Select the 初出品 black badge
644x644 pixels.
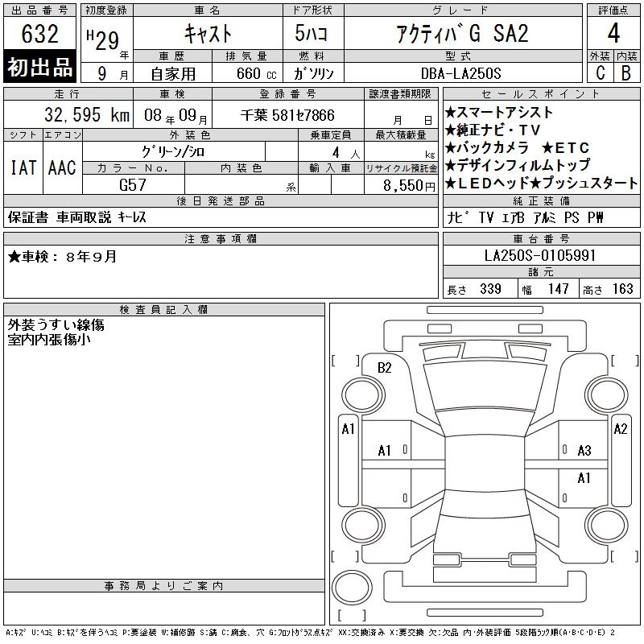[40, 68]
